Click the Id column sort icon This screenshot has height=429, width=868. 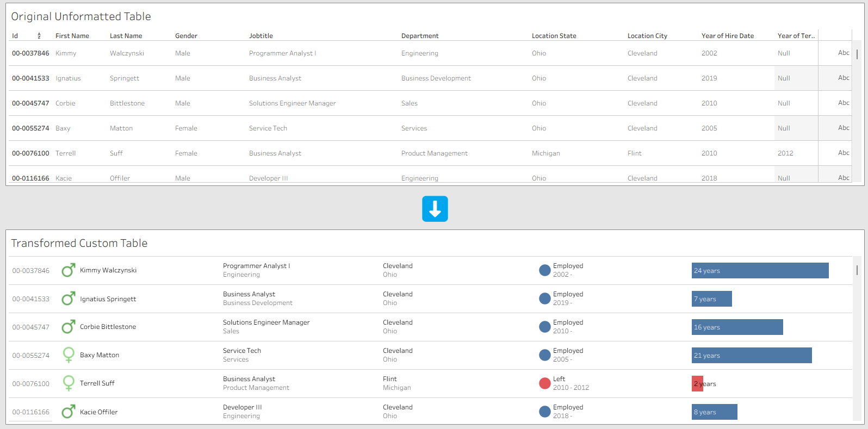tap(39, 36)
